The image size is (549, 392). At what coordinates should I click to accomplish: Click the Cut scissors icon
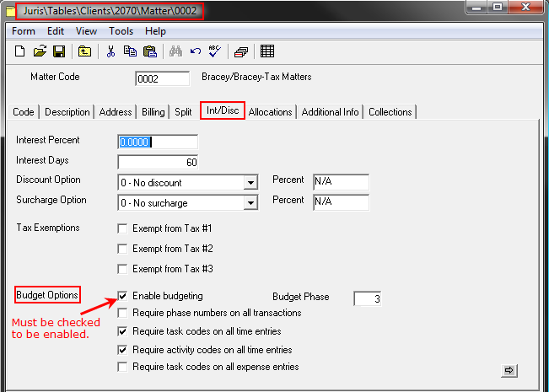pyautogui.click(x=110, y=51)
